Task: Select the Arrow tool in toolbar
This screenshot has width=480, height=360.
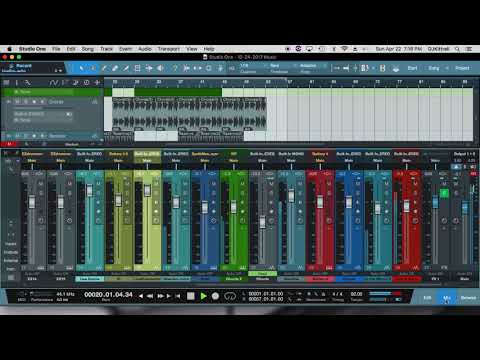Action: coord(81,68)
